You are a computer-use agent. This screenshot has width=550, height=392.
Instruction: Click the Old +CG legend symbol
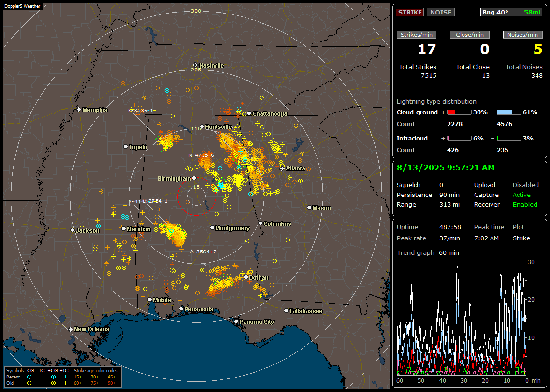tap(53, 383)
